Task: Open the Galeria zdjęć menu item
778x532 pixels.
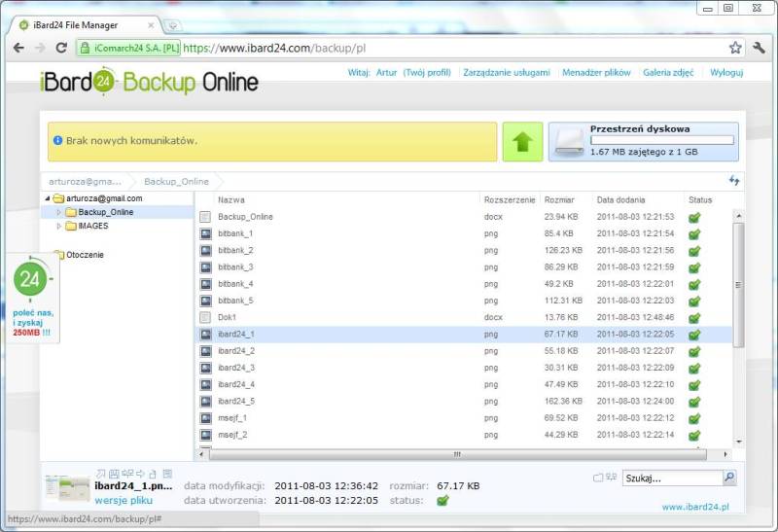Action: (x=668, y=73)
